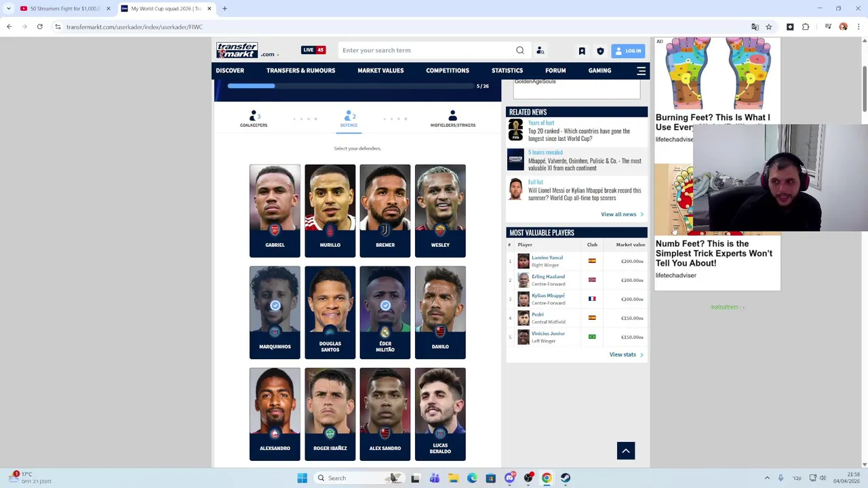Click the LIVE 45 button
868x488 pixels.
click(x=313, y=49)
